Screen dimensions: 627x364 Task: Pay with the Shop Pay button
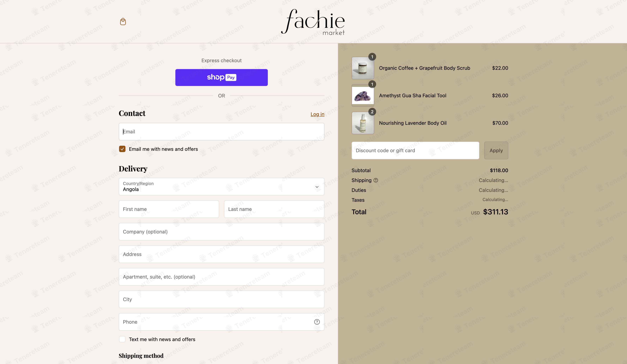(221, 78)
